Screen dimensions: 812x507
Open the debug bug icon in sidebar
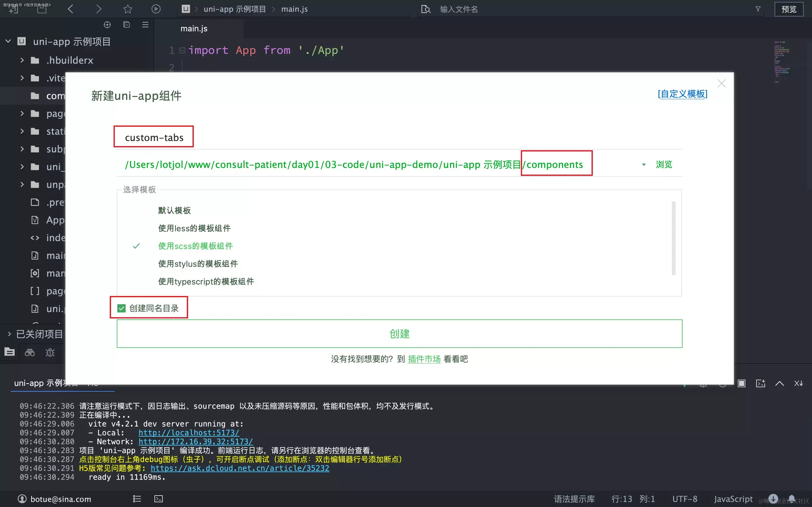click(50, 352)
